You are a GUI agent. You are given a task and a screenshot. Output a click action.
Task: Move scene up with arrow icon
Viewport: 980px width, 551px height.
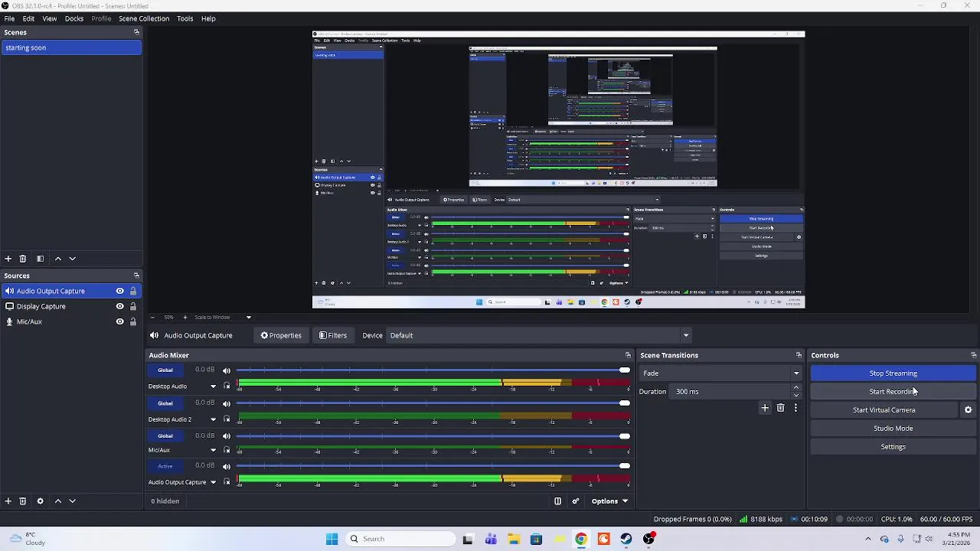point(57,259)
